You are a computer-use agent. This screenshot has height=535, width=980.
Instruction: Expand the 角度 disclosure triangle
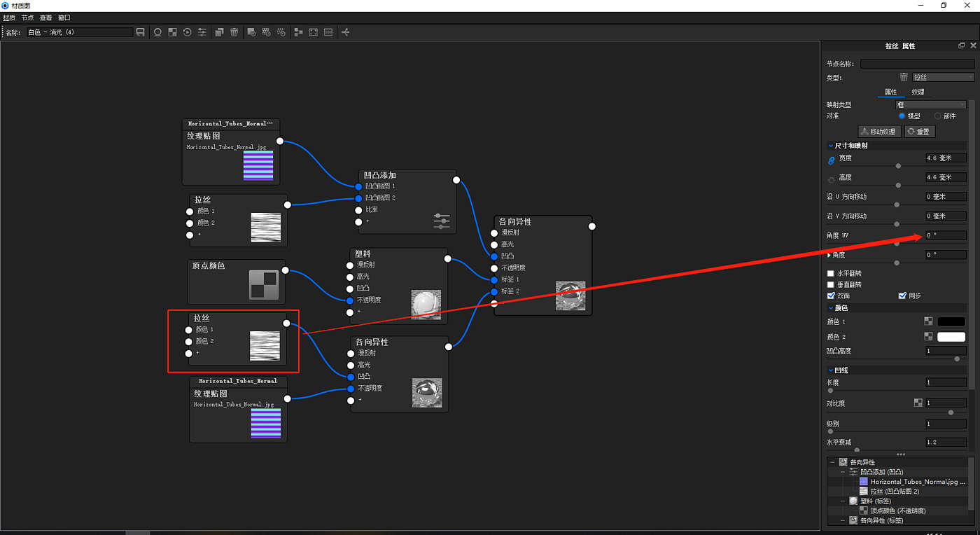point(830,255)
